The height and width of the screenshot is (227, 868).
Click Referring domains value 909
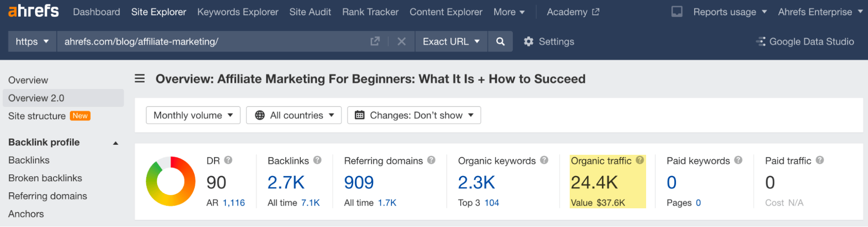[x=359, y=182]
